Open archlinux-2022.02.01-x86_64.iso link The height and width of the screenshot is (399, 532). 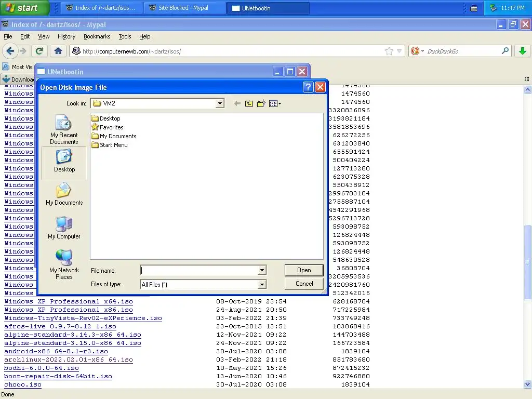[69, 360]
